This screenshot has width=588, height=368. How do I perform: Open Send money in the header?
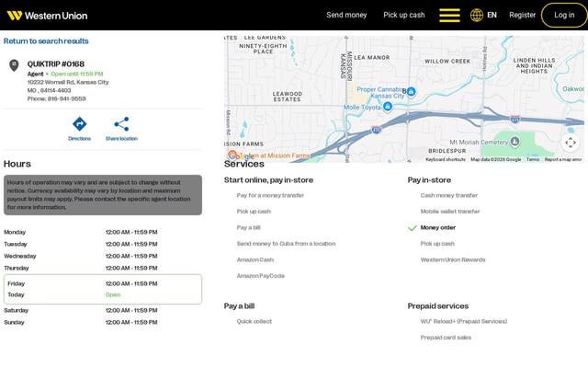click(x=346, y=15)
